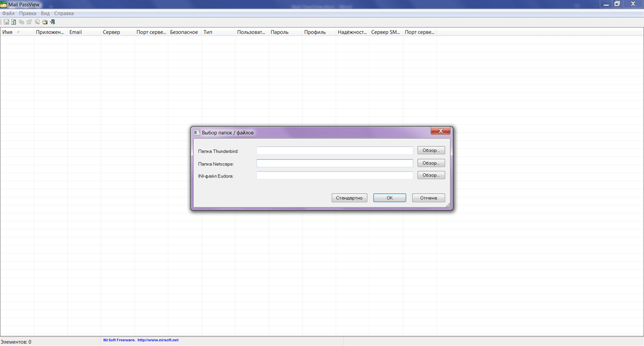Browse for the Netscape folder with Обзор
Screen dimensions: 644x346
click(431, 163)
